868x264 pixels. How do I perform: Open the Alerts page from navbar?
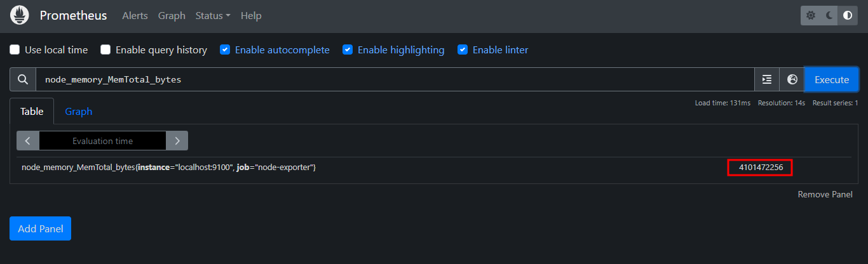pyautogui.click(x=135, y=16)
